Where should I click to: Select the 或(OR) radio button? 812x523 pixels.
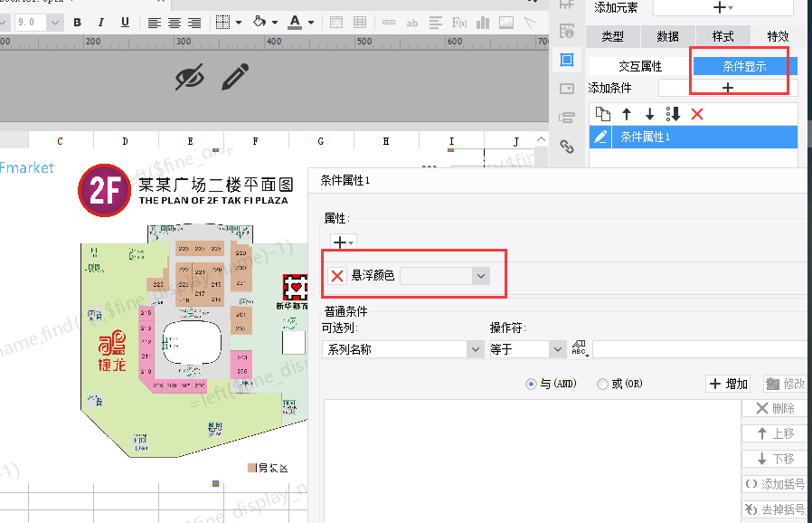point(602,385)
